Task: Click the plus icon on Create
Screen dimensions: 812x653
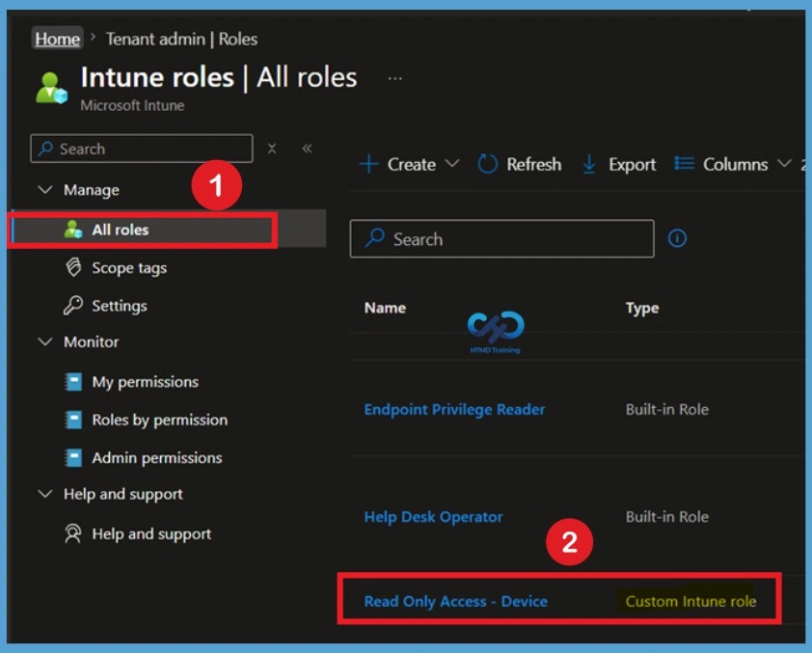Action: tap(368, 164)
